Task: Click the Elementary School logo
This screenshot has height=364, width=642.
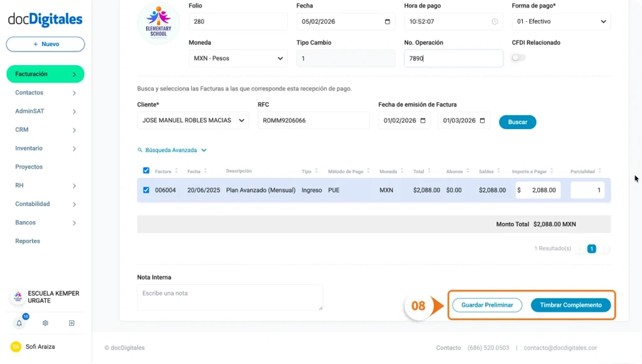Action: click(158, 23)
